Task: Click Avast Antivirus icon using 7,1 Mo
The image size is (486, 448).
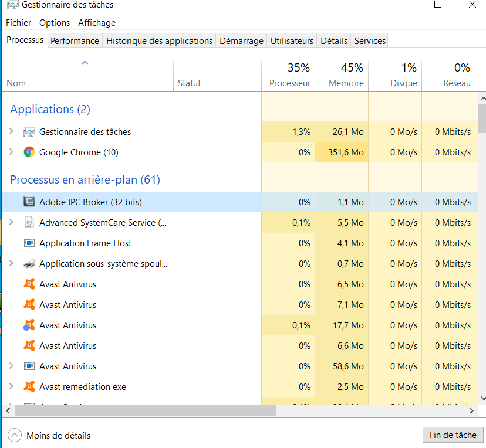Action: [29, 305]
